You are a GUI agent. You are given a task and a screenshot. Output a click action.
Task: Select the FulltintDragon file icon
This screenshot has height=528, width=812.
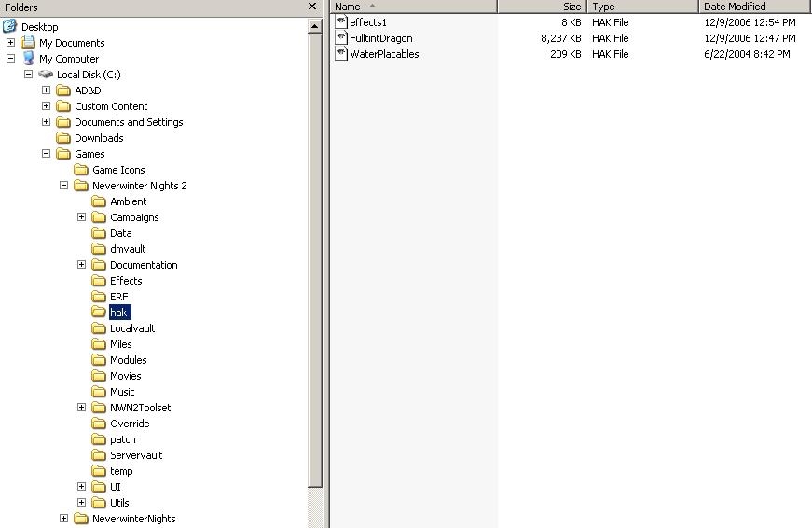[342, 38]
